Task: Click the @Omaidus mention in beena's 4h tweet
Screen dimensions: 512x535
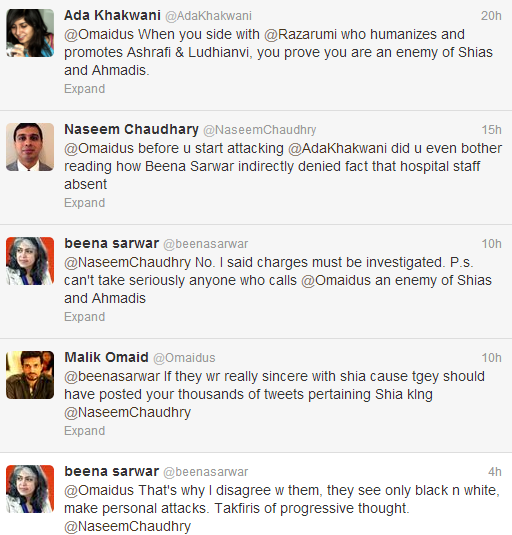Action: [99, 490]
